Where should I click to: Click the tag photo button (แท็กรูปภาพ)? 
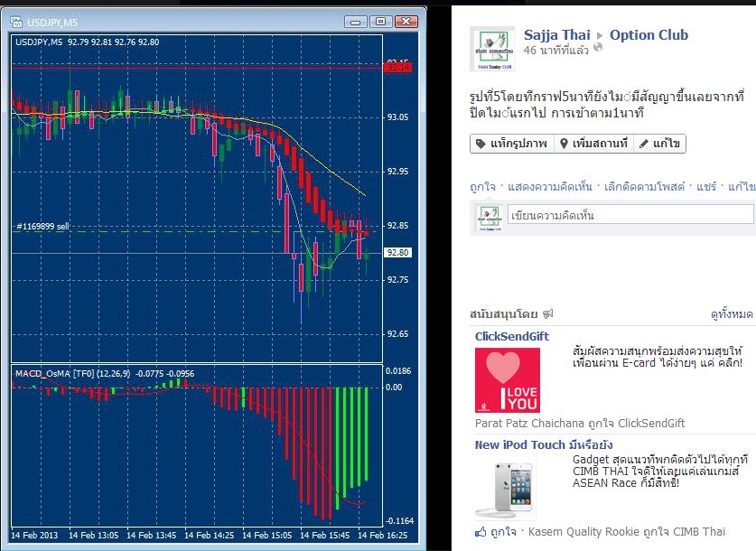point(512,144)
